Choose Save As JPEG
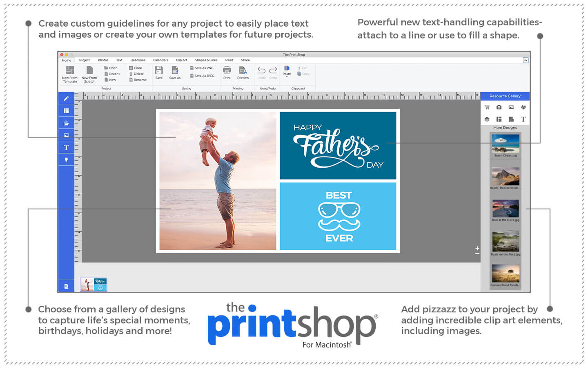The height and width of the screenshot is (368, 588). pos(202,76)
